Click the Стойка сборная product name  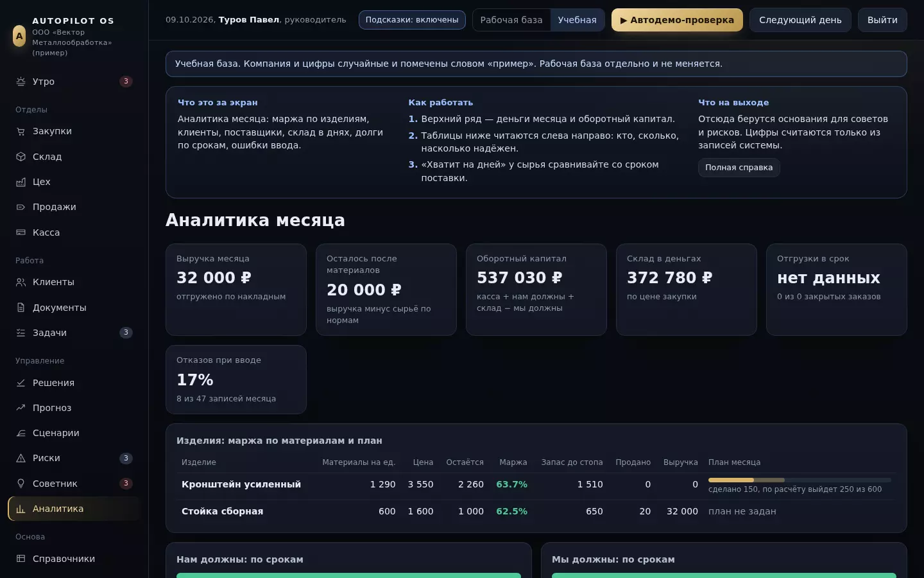(222, 511)
